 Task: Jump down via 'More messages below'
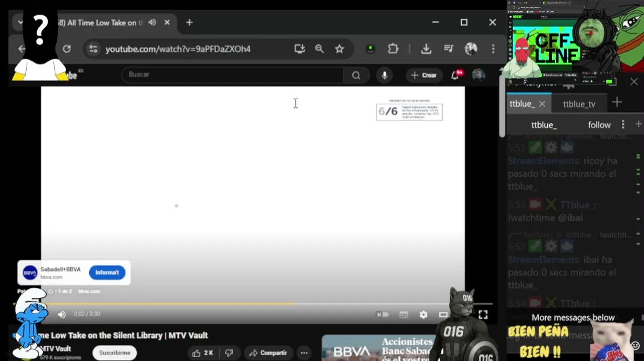coord(573,317)
